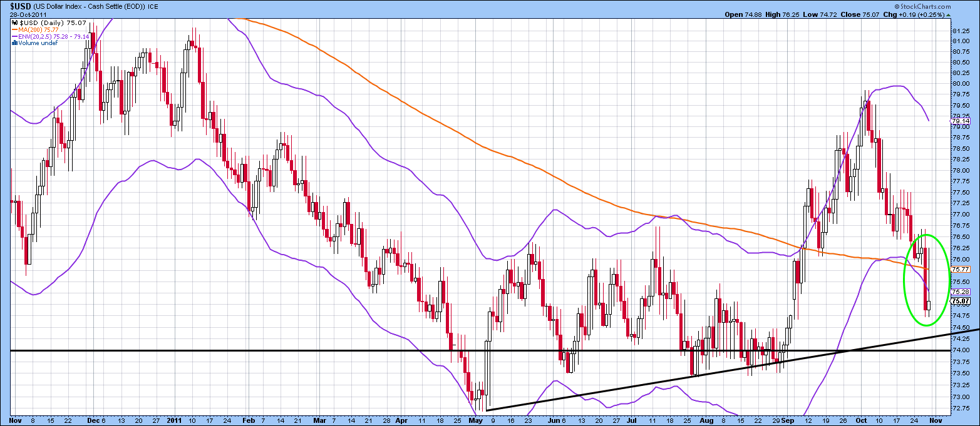Image resolution: width=980 pixels, height=426 pixels.
Task: Click the purple ENV line sample in legend
Action: 14,36
